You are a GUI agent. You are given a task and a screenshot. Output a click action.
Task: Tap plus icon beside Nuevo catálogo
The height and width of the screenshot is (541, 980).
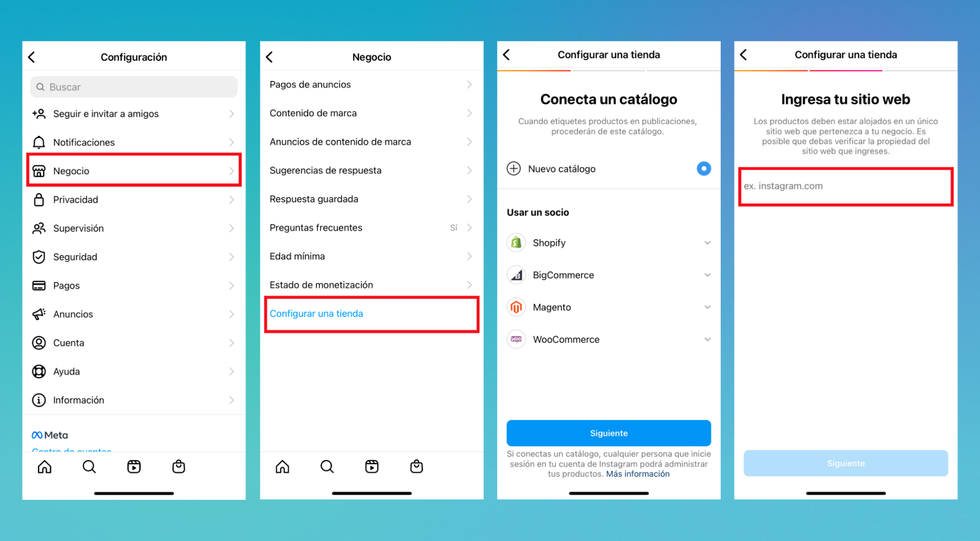coord(513,169)
